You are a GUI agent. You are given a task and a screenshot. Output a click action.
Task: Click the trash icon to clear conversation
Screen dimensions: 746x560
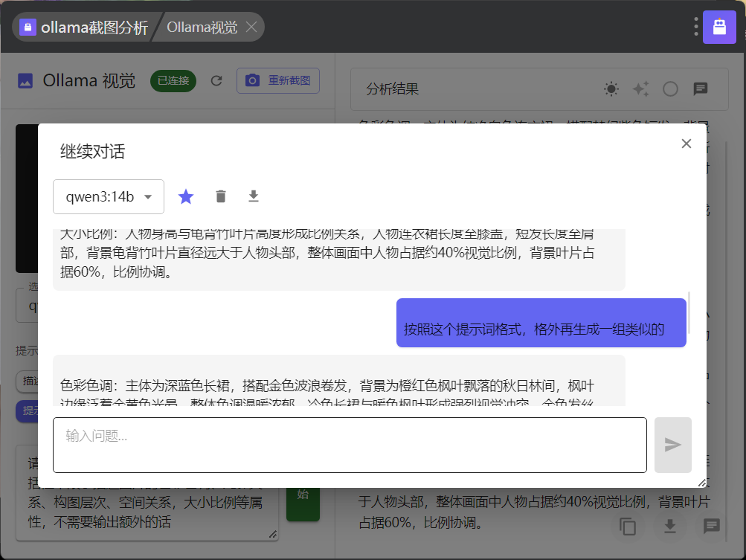click(220, 196)
